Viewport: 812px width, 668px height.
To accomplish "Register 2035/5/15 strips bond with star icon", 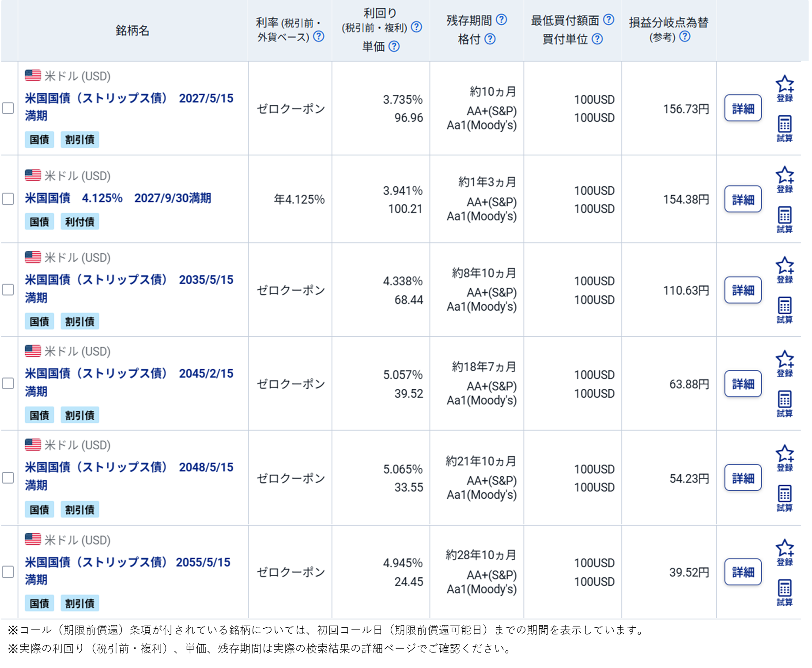I will (x=785, y=270).
